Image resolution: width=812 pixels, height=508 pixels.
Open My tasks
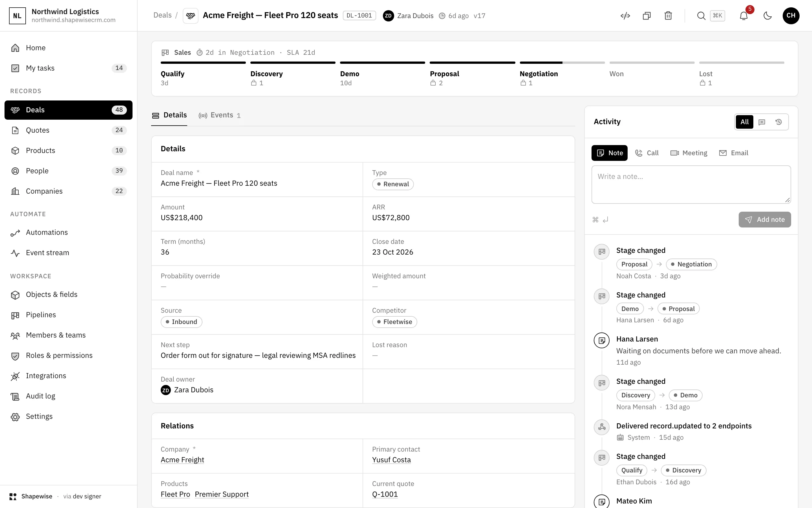pyautogui.click(x=69, y=68)
